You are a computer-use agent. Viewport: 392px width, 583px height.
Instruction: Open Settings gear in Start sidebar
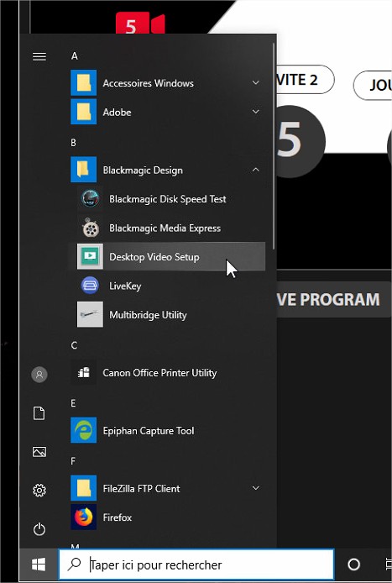(x=39, y=491)
